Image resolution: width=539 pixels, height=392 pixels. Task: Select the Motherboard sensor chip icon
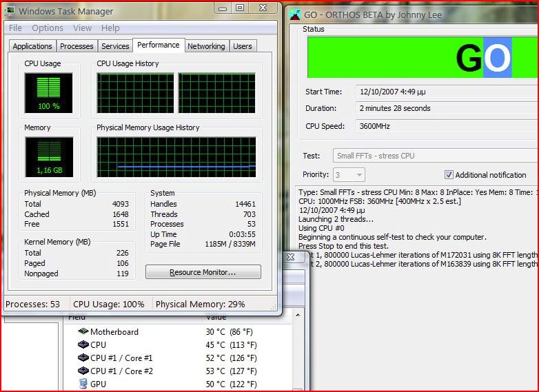(83, 331)
